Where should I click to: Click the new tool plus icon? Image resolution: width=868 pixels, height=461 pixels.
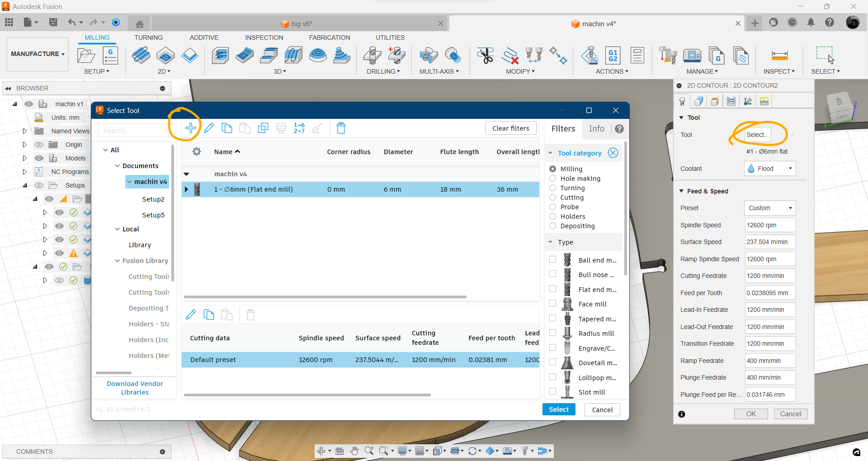190,128
